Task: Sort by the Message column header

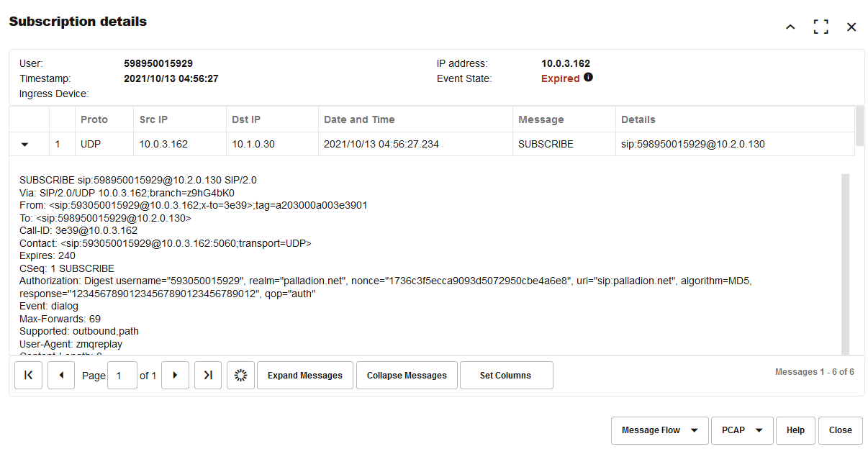Action: (x=564, y=119)
